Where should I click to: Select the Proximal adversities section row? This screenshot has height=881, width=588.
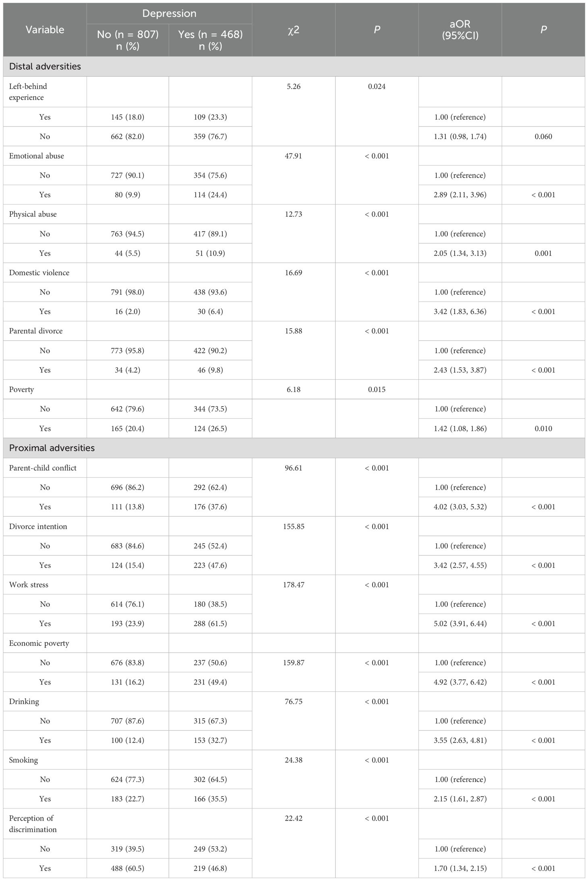tap(52, 448)
